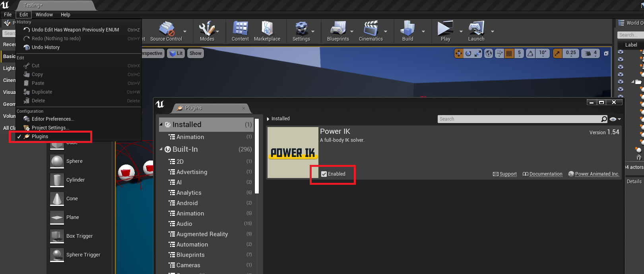
Task: Click the Build toolbar icon
Action: [x=407, y=31]
